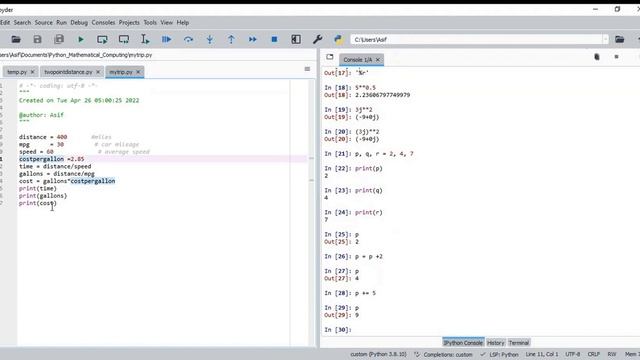Screen dimensions: 640x360
Task: Save current file using toolbar icon
Action: click(37, 40)
